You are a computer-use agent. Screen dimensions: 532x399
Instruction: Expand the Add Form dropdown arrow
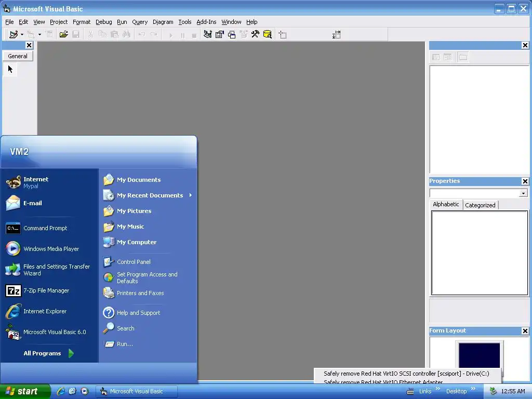pos(39,34)
